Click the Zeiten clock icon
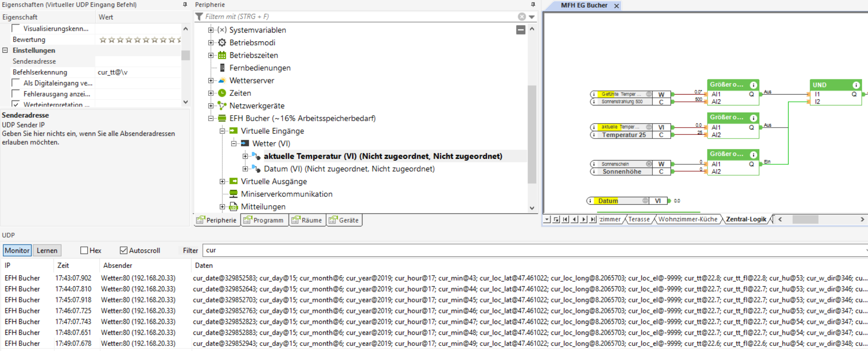 [x=222, y=93]
